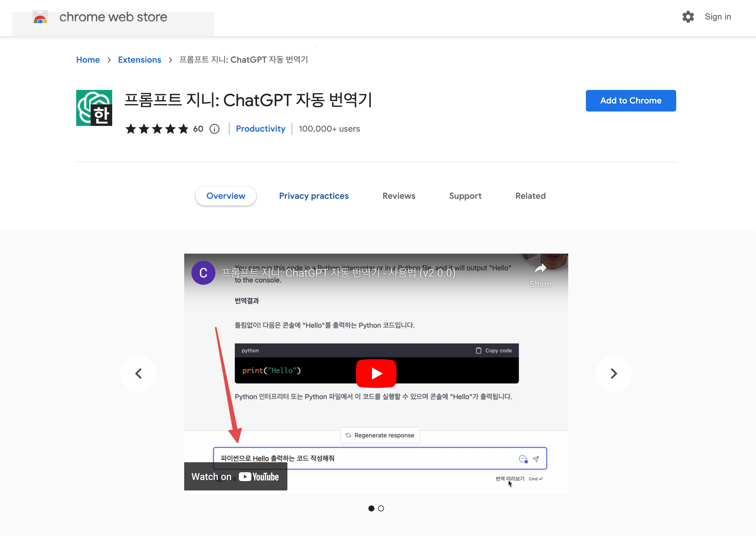Click the five-star rating
The image size is (756, 548).
157,129
